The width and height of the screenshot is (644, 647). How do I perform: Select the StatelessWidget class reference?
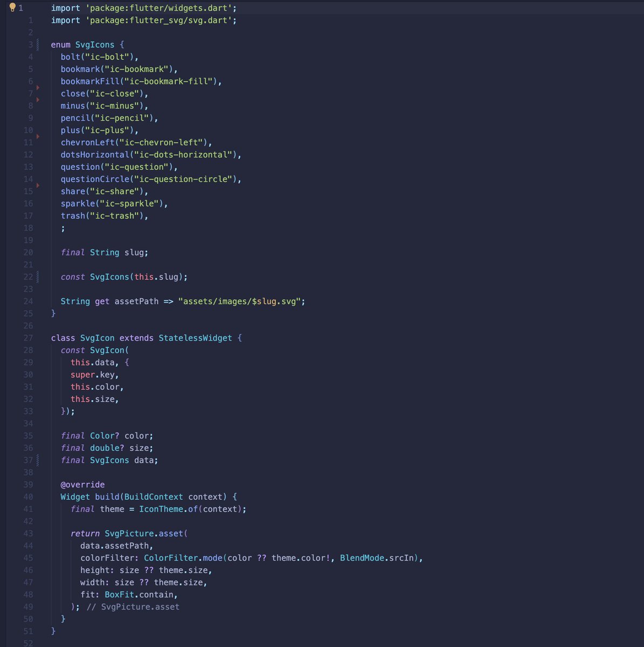(195, 338)
